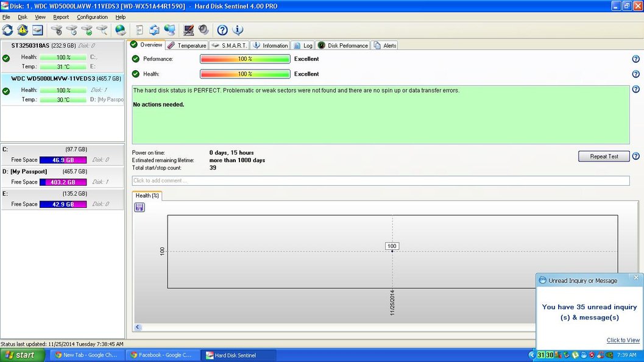Image resolution: width=644 pixels, height=362 pixels.
Task: Follow the Click to View link
Action: pyautogui.click(x=623, y=340)
